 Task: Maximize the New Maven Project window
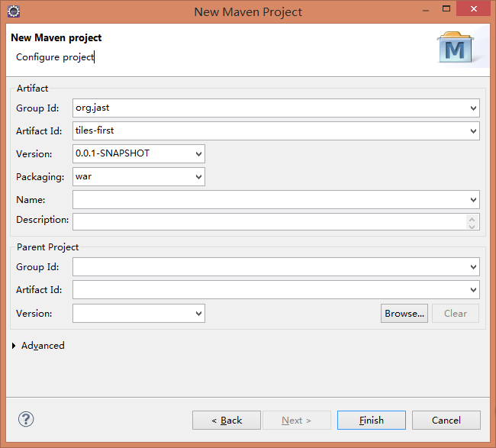tap(446, 9)
